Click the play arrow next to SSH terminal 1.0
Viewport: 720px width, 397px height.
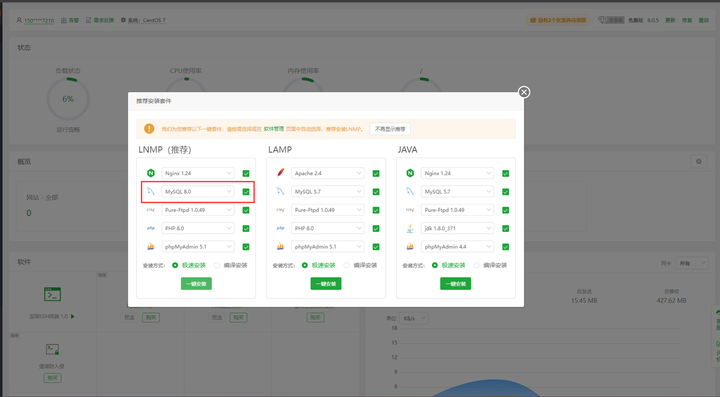[x=73, y=316]
